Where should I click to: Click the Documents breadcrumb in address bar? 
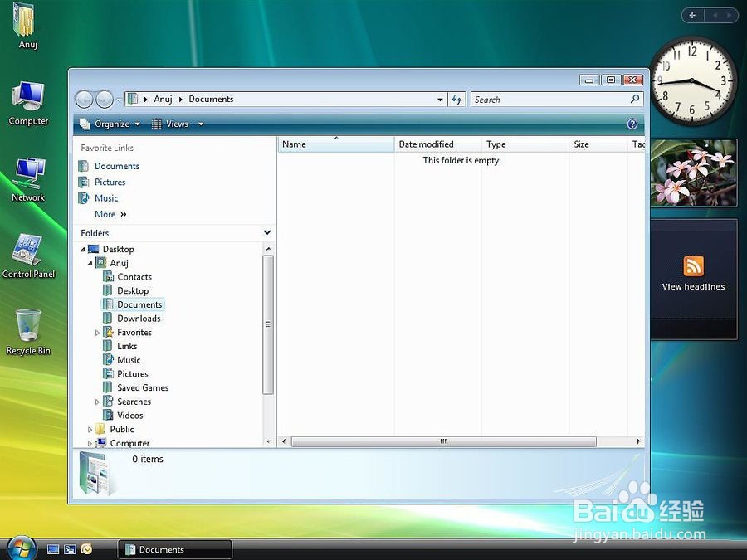tap(211, 99)
